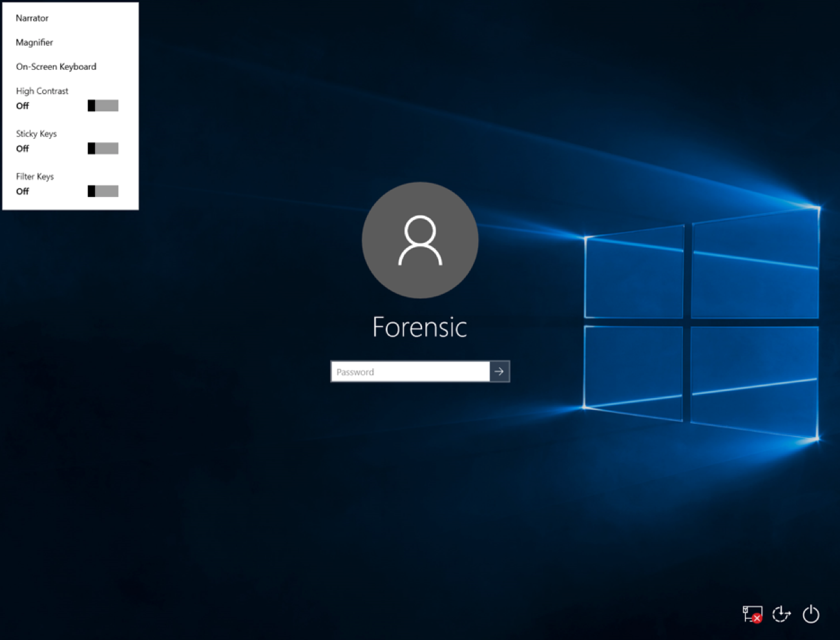Click the Off label under High Contrast

click(x=22, y=106)
